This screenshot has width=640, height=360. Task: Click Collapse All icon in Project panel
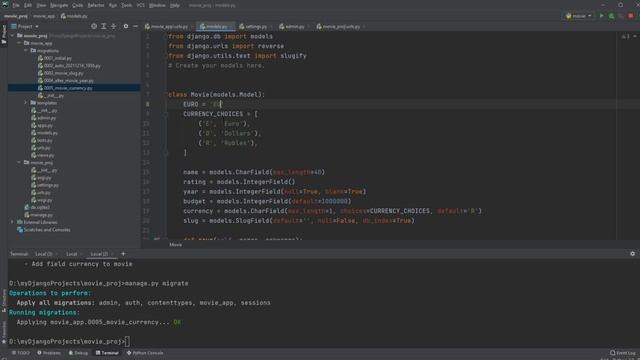tap(113, 26)
